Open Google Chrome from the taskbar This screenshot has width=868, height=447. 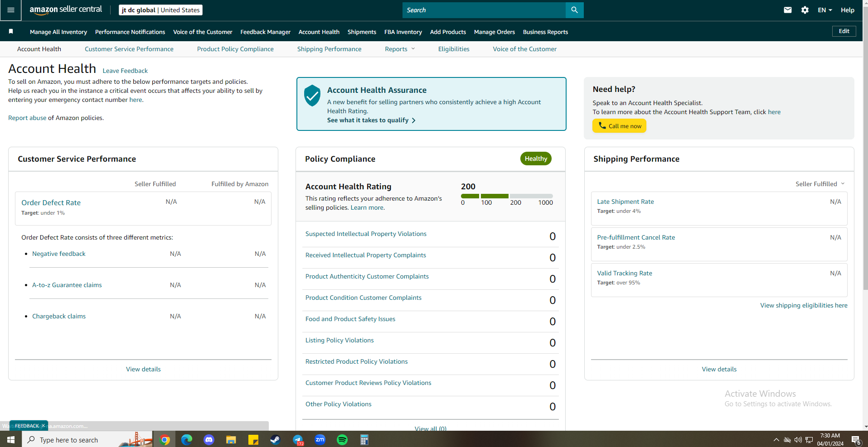(165, 440)
